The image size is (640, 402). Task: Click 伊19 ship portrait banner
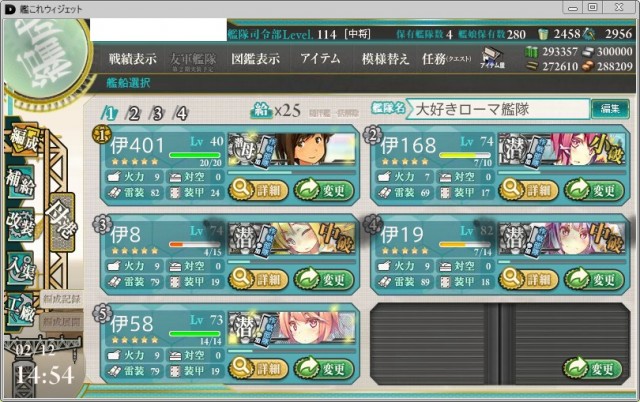(562, 240)
